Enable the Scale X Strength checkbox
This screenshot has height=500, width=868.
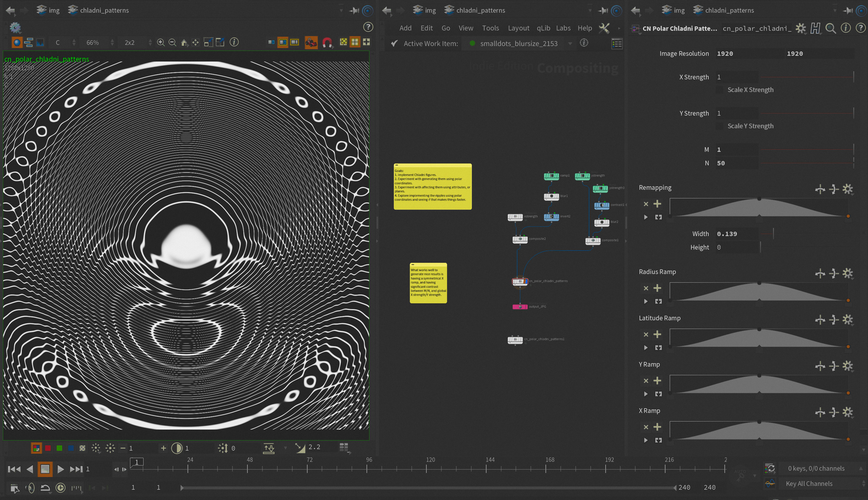pyautogui.click(x=720, y=90)
